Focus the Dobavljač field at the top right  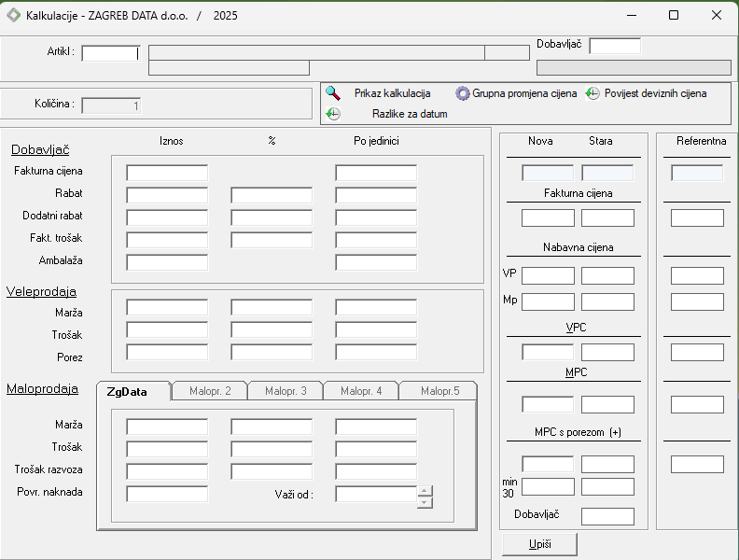[615, 46]
